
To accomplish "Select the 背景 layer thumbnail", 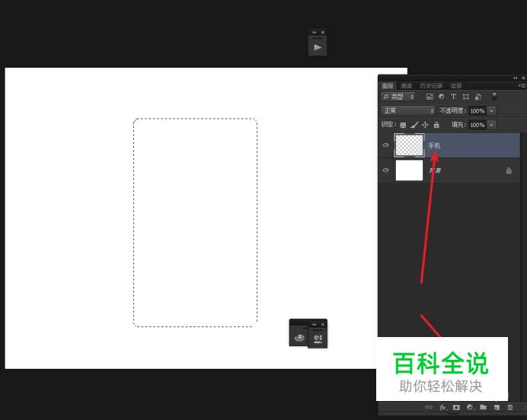I will click(x=409, y=170).
